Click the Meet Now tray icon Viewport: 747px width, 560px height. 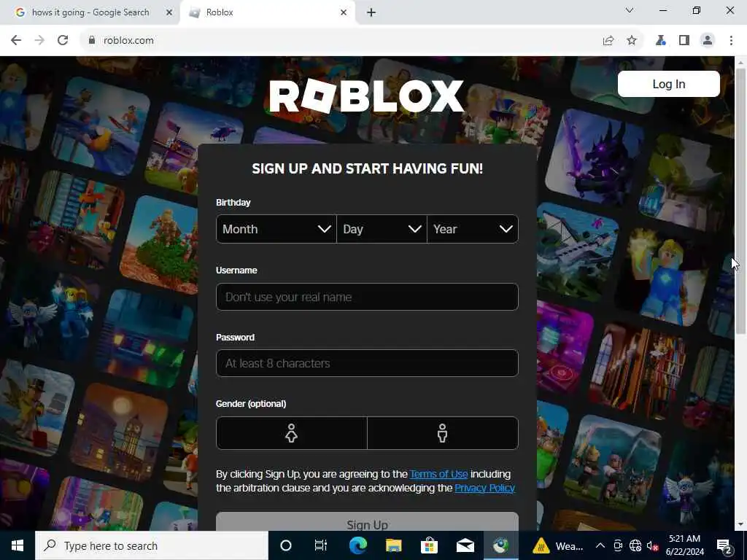(618, 545)
